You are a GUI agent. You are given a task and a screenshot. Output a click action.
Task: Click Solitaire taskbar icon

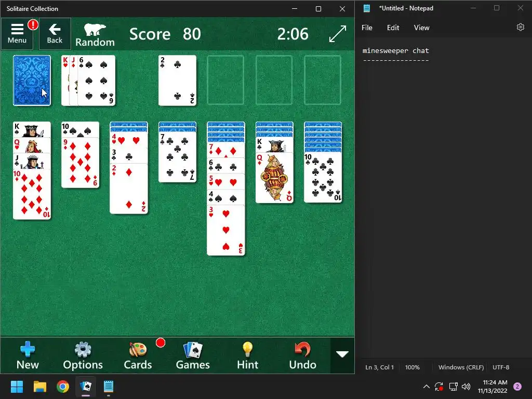tap(86, 387)
